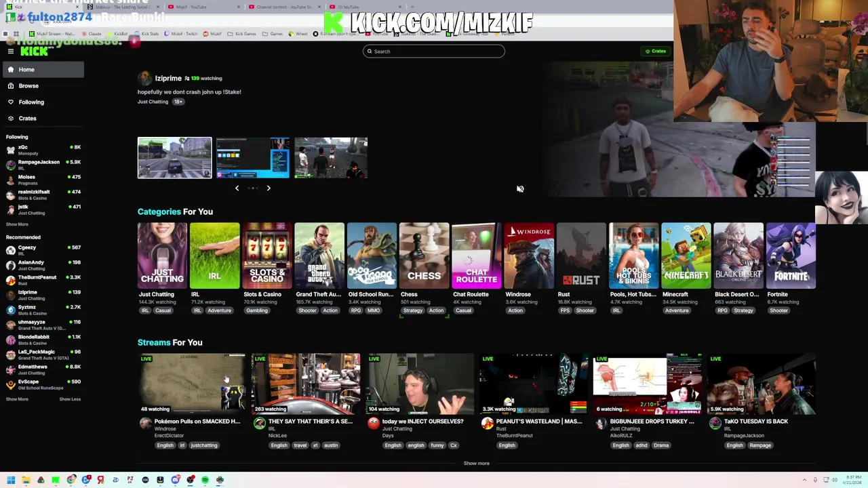Go to next featured stream arrow
868x488 pixels.
[269, 188]
